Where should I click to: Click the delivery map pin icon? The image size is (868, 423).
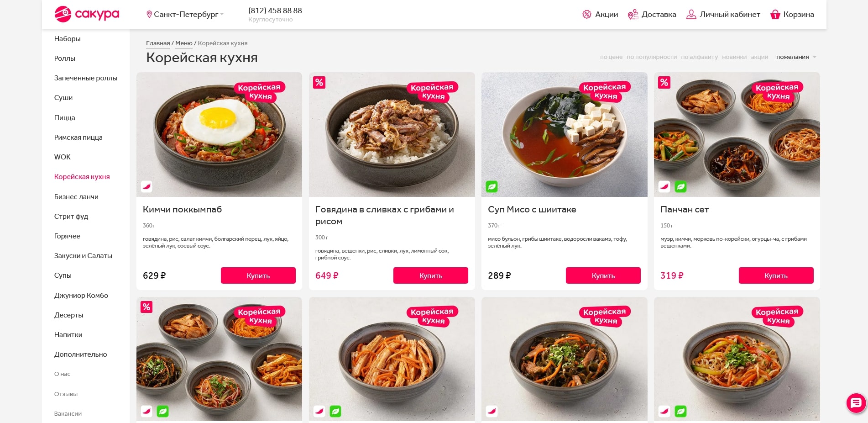pyautogui.click(x=633, y=15)
